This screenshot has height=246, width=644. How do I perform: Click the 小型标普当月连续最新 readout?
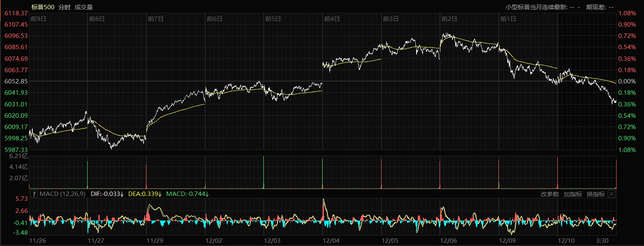(x=543, y=7)
